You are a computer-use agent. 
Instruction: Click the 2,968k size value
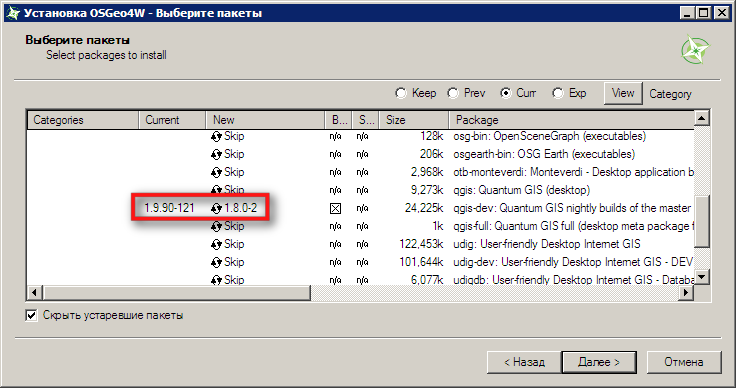tap(427, 173)
